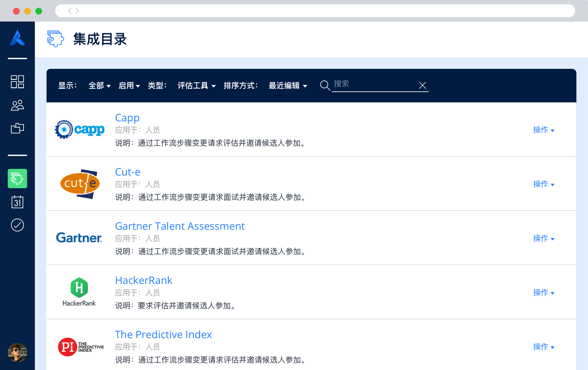
Task: Click 应用于: 人员 under Capp
Action: [x=138, y=130]
